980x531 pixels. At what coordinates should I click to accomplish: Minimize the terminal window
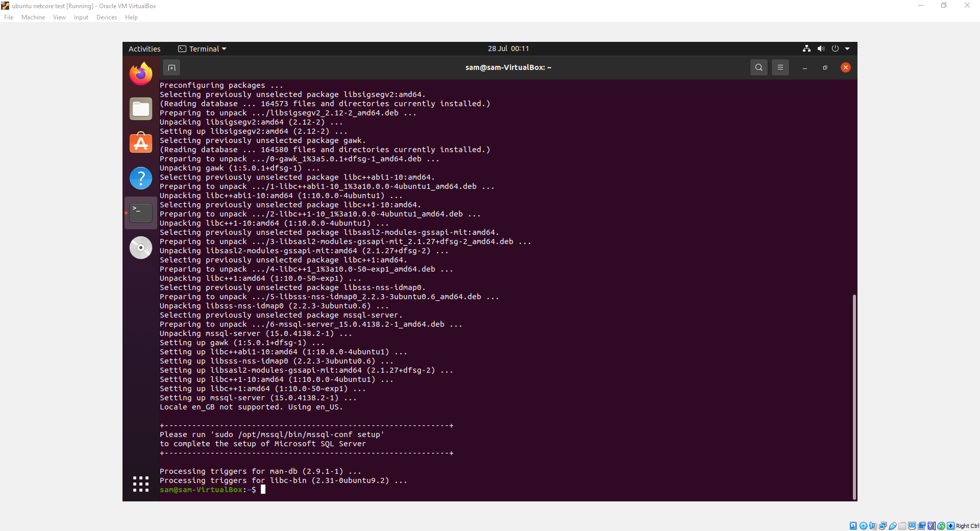coord(805,67)
